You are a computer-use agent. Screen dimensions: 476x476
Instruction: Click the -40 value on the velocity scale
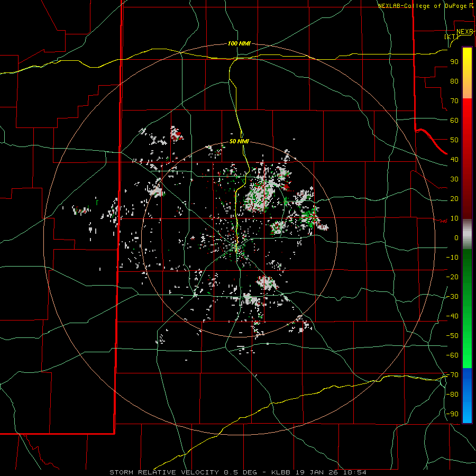[x=452, y=316]
